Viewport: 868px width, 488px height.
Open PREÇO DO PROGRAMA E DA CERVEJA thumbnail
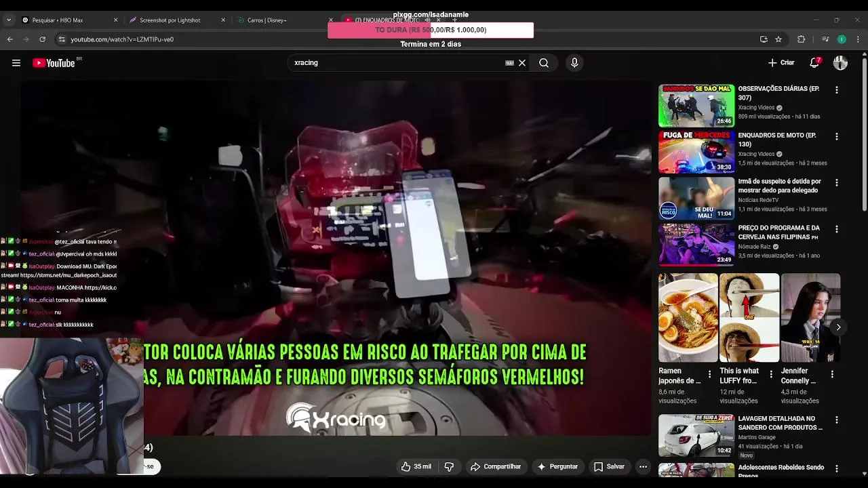point(696,245)
